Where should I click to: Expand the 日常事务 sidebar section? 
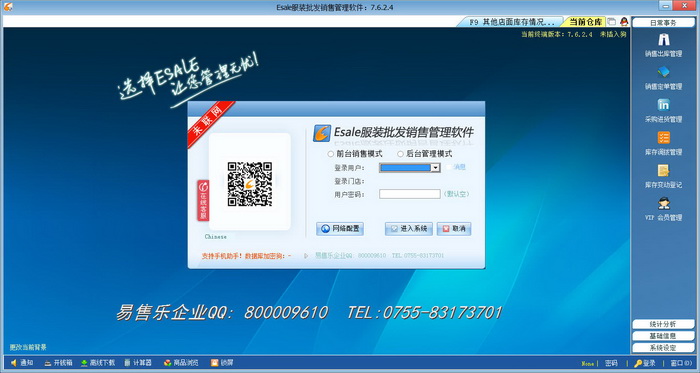(663, 22)
